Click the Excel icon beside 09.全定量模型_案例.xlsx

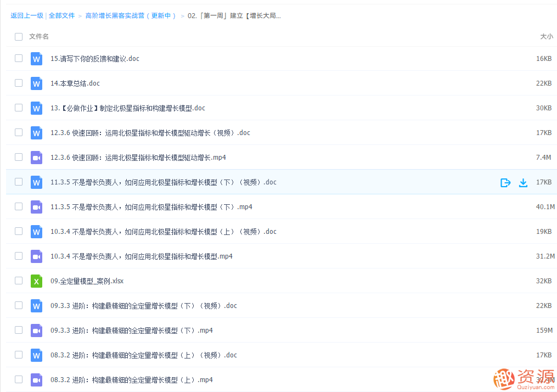(36, 281)
